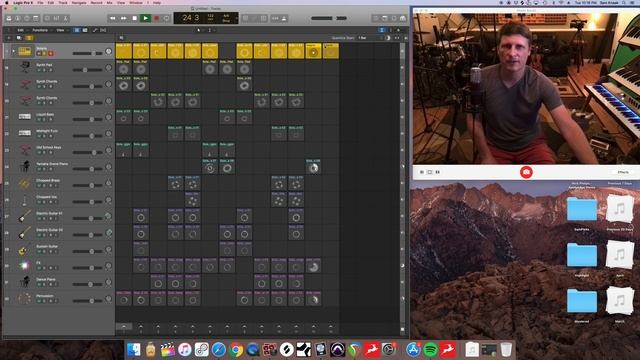Adjust the Liquid Bass track volume slider
The image size is (640, 360).
87,119
